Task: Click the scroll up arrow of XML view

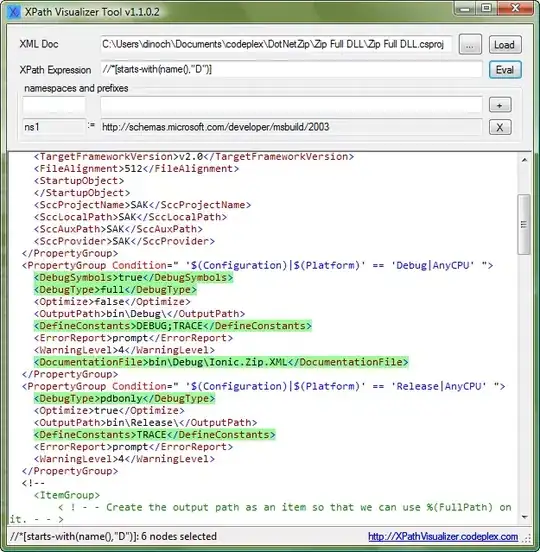Action: 524,160
